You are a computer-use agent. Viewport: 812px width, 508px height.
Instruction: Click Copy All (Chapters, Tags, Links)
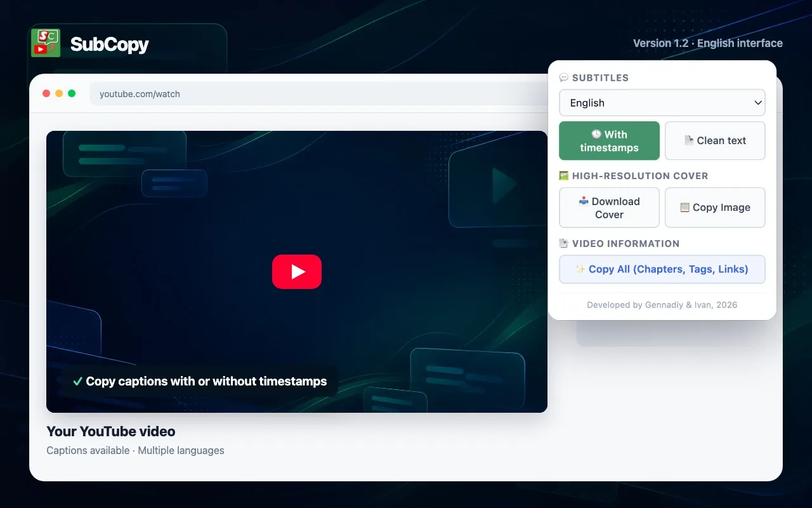(662, 269)
